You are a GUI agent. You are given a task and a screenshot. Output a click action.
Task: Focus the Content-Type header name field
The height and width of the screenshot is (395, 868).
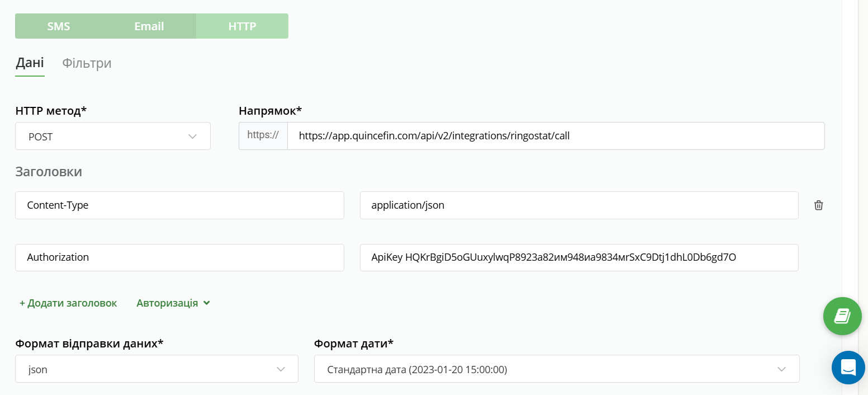pyautogui.click(x=179, y=205)
